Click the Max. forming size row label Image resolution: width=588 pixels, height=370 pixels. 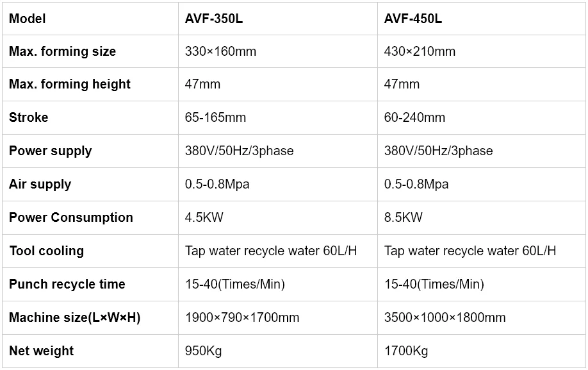pos(63,51)
